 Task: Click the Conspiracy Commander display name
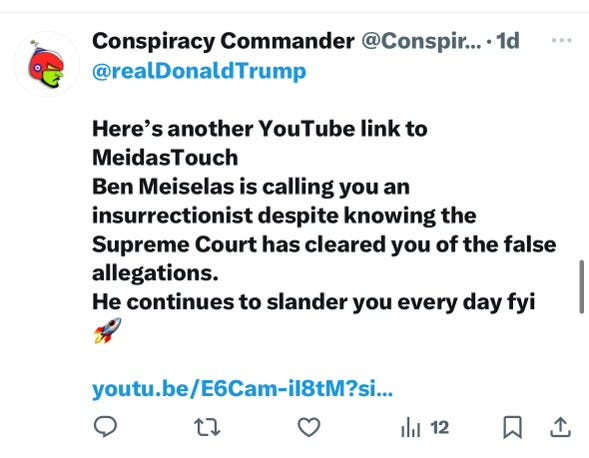[x=223, y=41]
